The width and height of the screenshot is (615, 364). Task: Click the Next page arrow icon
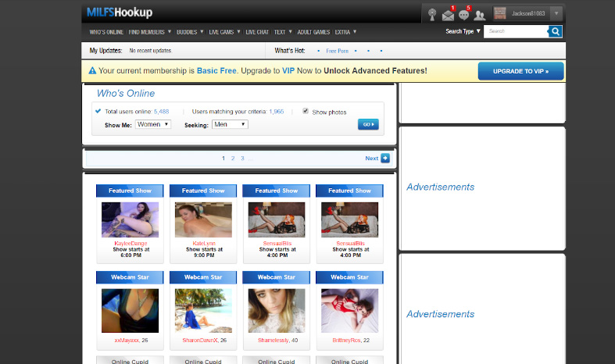(385, 158)
